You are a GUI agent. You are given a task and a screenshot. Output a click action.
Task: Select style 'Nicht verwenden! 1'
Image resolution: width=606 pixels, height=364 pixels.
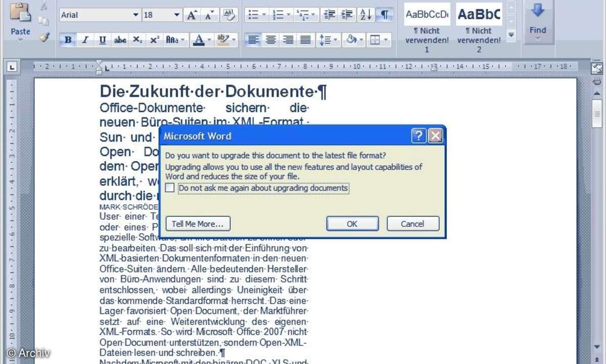click(427, 28)
